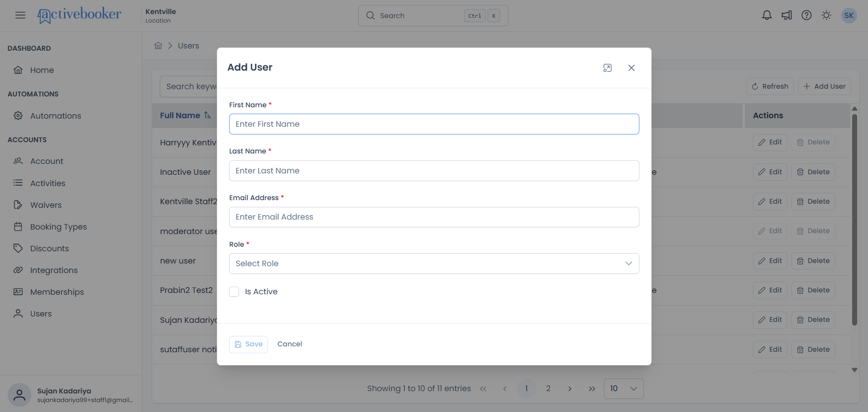Click Add User button in toolbar
The height and width of the screenshot is (412, 868).
(824, 86)
